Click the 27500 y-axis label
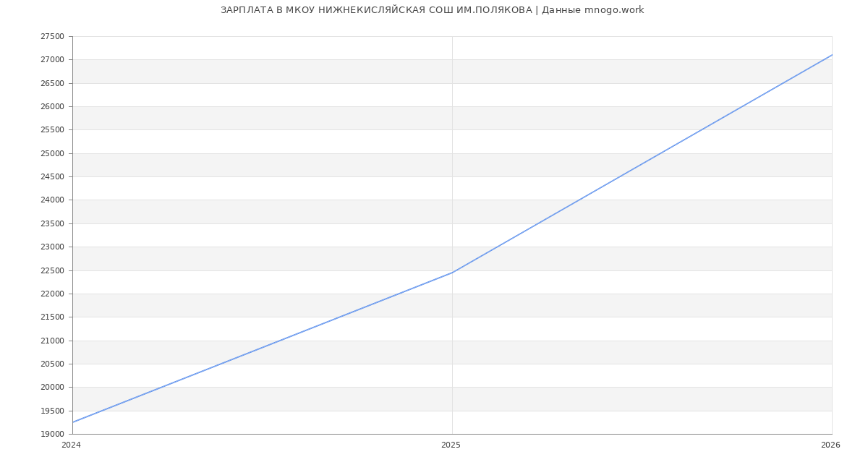This screenshot has height=470, width=868. pyautogui.click(x=52, y=37)
